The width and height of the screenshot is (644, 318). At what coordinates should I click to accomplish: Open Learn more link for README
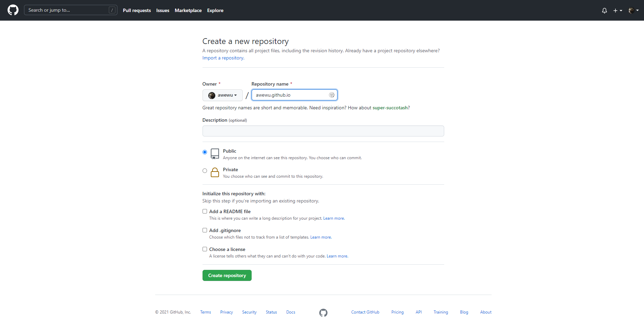pyautogui.click(x=334, y=218)
